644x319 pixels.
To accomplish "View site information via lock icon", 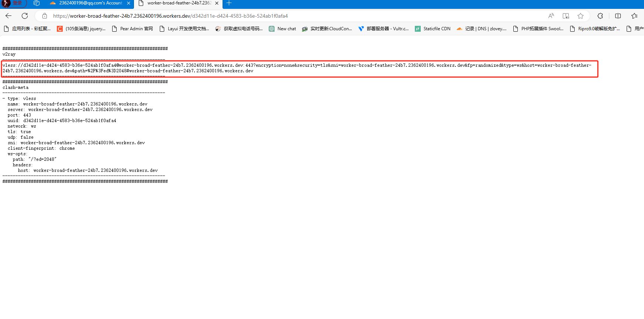I will tap(45, 16).
